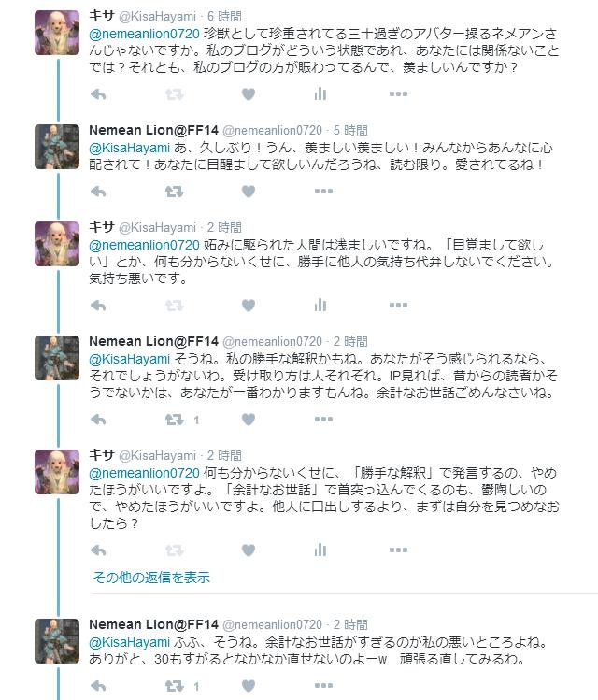The width and height of the screenshot is (598, 700).
Task: Open analytics on キサ tweet about 妬み
Action: (320, 305)
